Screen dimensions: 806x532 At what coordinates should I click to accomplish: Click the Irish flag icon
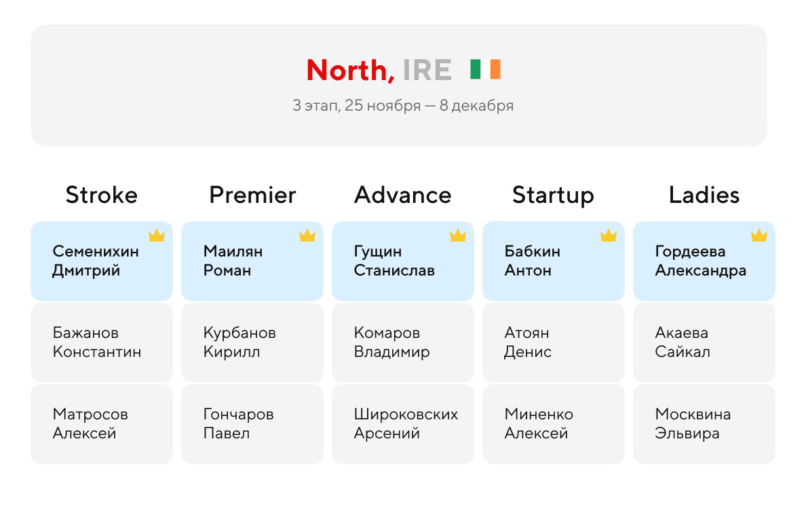click(485, 69)
